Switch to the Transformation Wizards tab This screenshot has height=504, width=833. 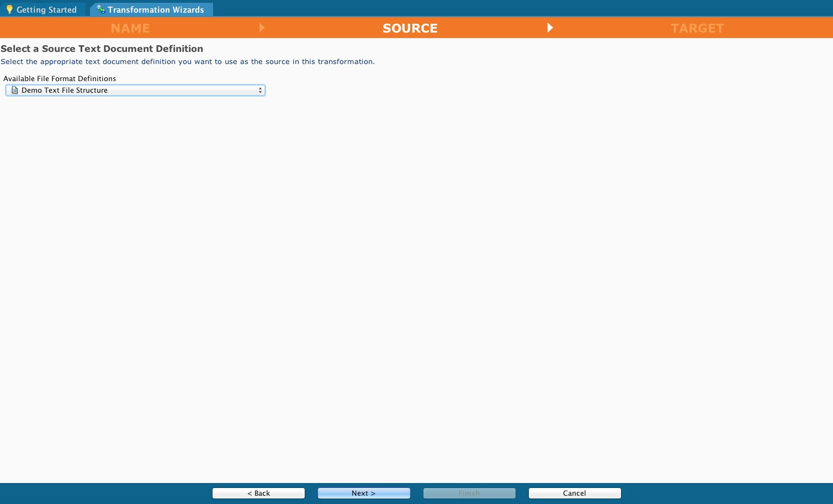point(150,9)
